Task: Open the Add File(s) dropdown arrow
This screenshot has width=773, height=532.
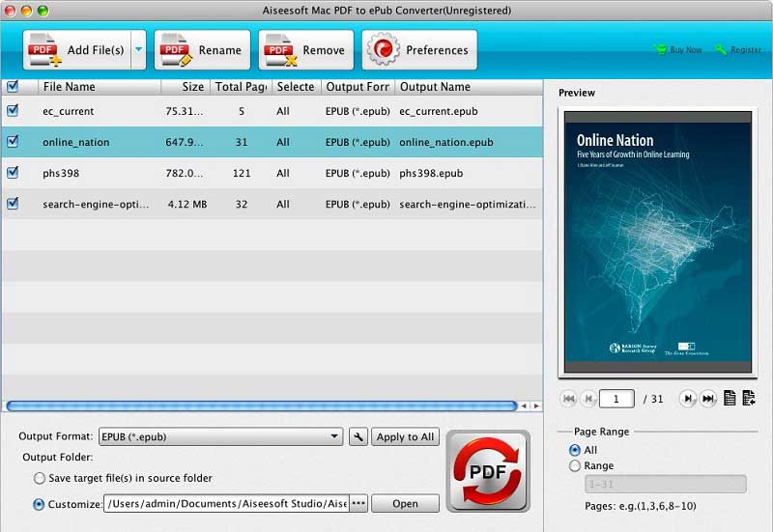Action: point(138,50)
